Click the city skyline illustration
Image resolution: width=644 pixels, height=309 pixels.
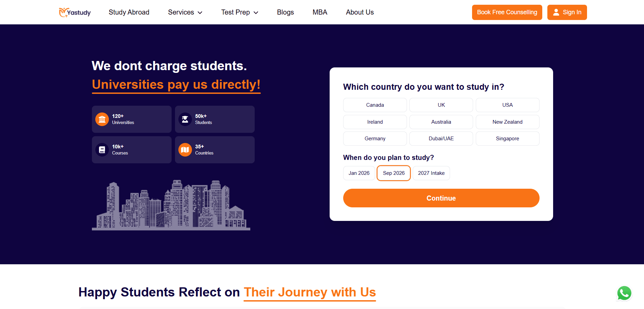[x=171, y=205]
